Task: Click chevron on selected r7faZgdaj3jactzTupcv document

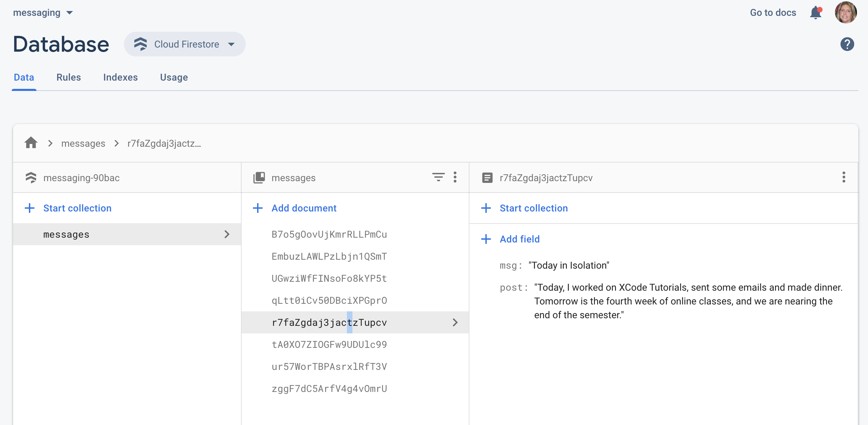Action: coord(455,322)
